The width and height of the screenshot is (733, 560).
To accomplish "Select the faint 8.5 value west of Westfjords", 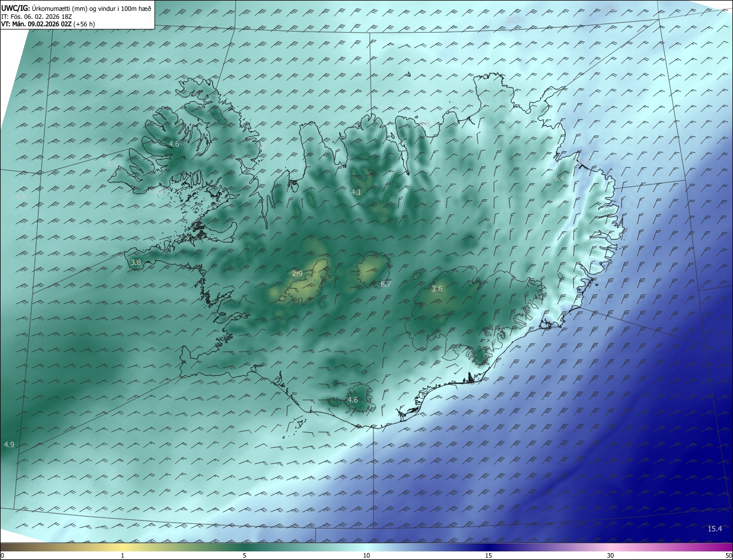I will coord(112,164).
